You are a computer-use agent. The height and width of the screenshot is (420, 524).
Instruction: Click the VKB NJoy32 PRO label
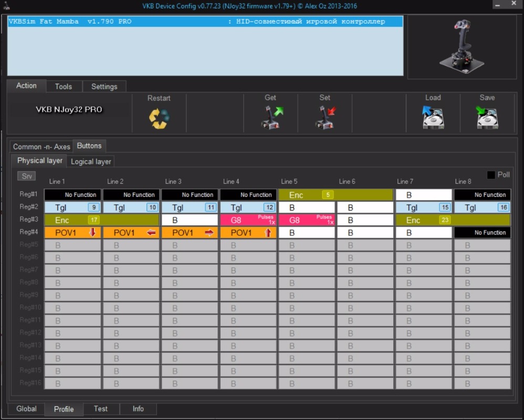[69, 110]
